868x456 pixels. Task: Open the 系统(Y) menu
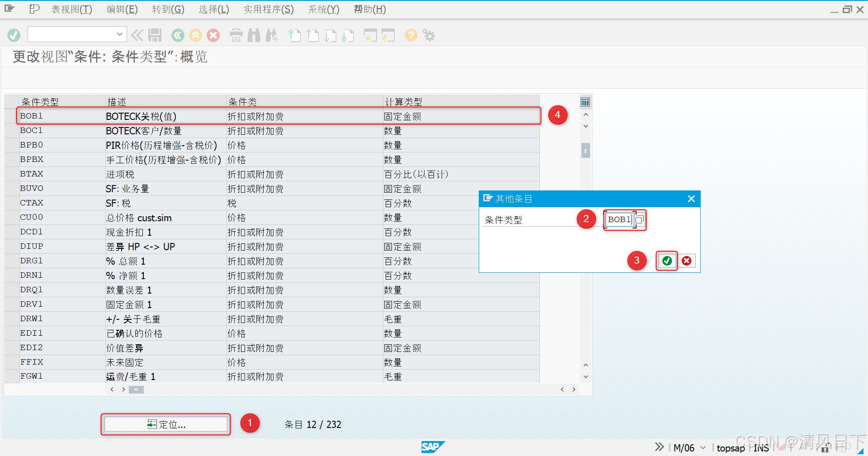click(324, 9)
